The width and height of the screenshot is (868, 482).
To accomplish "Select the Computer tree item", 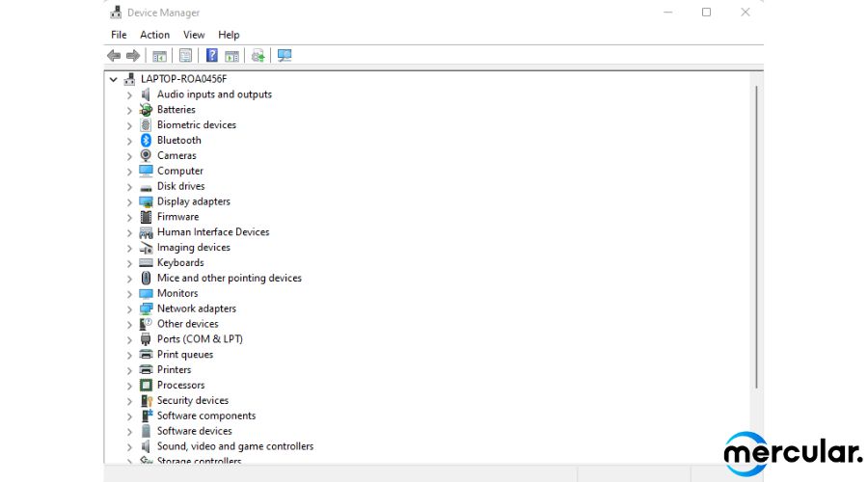I will (180, 171).
